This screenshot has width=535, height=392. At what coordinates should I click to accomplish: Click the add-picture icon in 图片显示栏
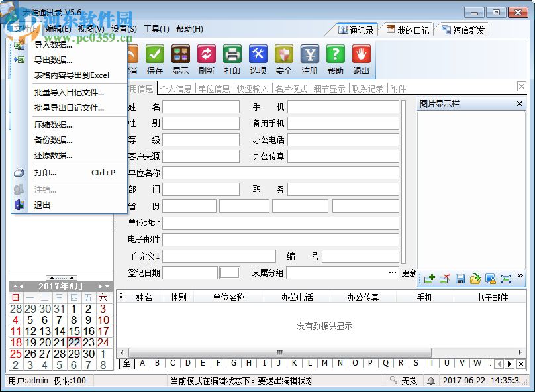click(429, 278)
